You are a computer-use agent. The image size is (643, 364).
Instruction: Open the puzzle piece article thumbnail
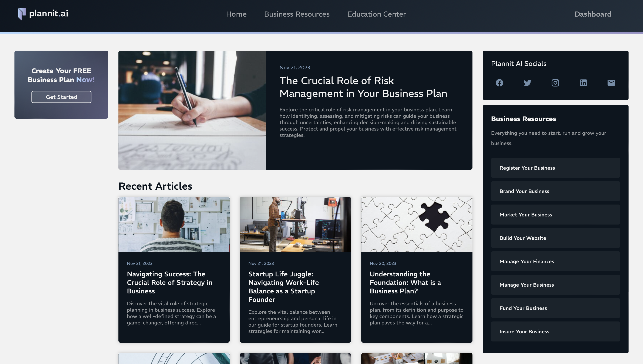(417, 225)
